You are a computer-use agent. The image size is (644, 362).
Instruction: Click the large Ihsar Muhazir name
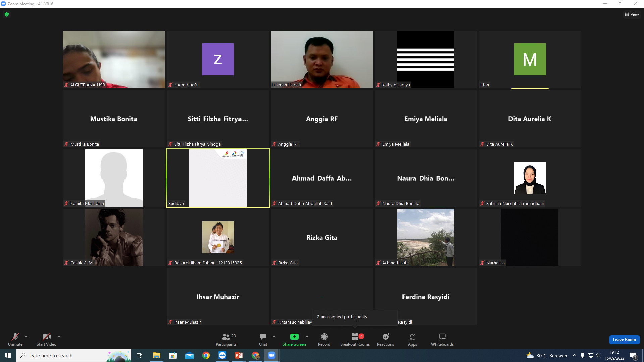[218, 297]
